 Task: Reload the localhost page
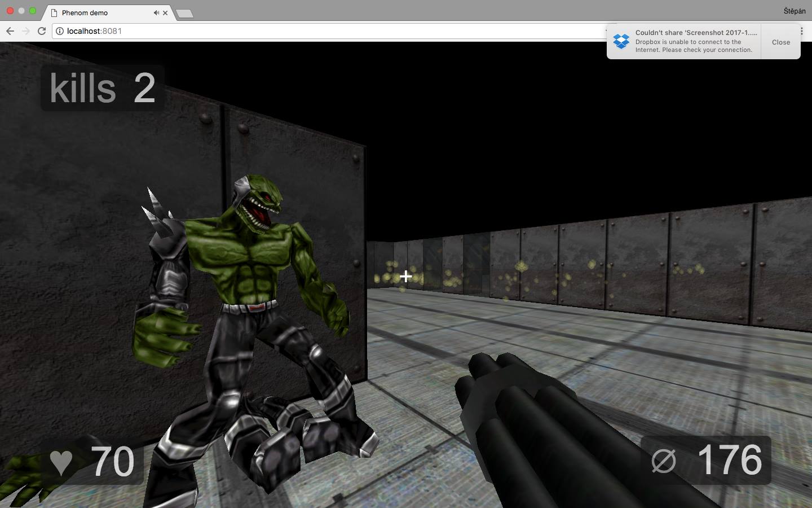(x=42, y=31)
